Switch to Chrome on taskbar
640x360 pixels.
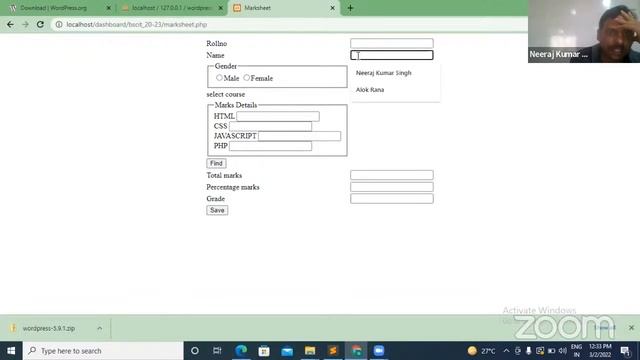(356, 351)
